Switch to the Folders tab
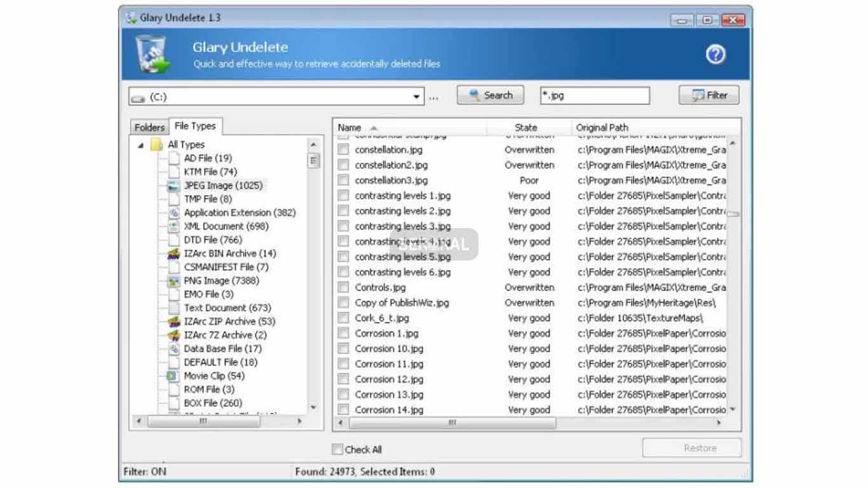 [149, 127]
